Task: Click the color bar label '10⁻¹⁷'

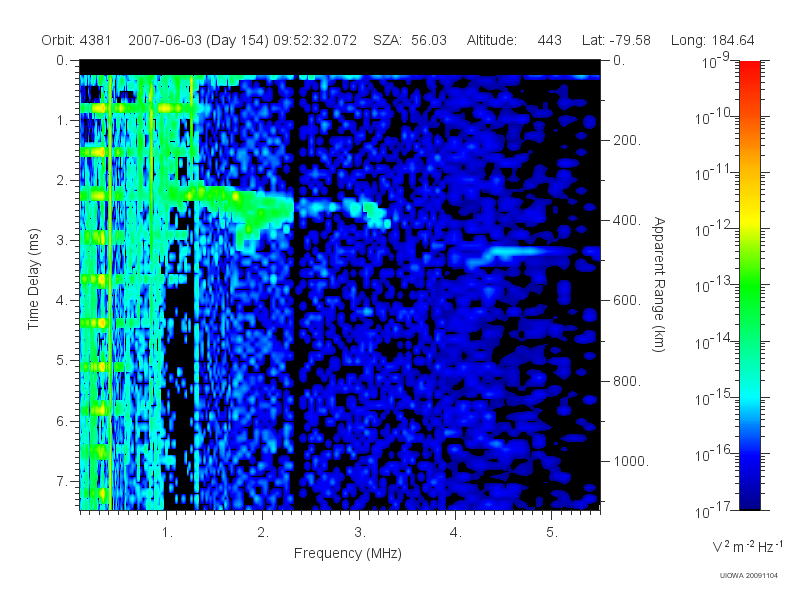Action: click(x=713, y=509)
